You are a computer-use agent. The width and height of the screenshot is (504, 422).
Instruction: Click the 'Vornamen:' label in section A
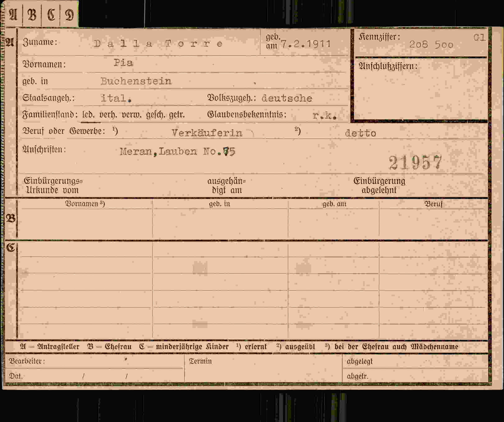point(44,64)
